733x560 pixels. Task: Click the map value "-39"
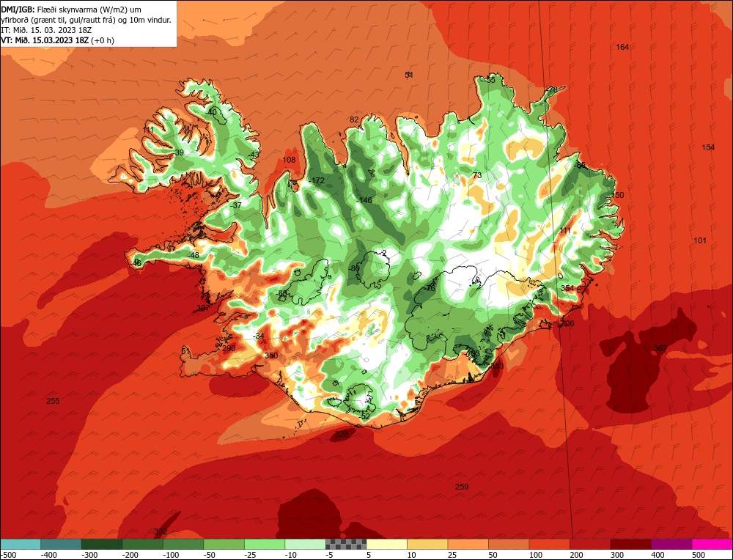tap(178, 152)
